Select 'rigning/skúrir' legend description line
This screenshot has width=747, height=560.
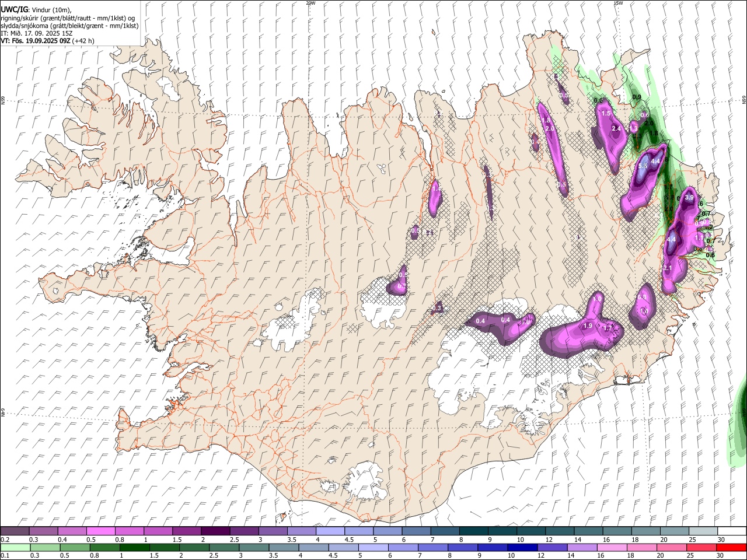(x=68, y=17)
